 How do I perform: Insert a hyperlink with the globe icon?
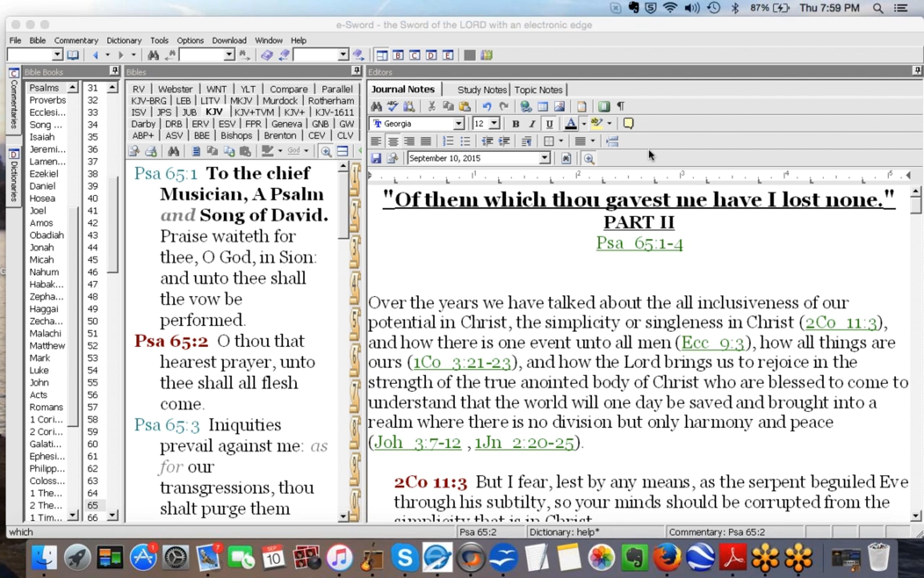tap(526, 106)
